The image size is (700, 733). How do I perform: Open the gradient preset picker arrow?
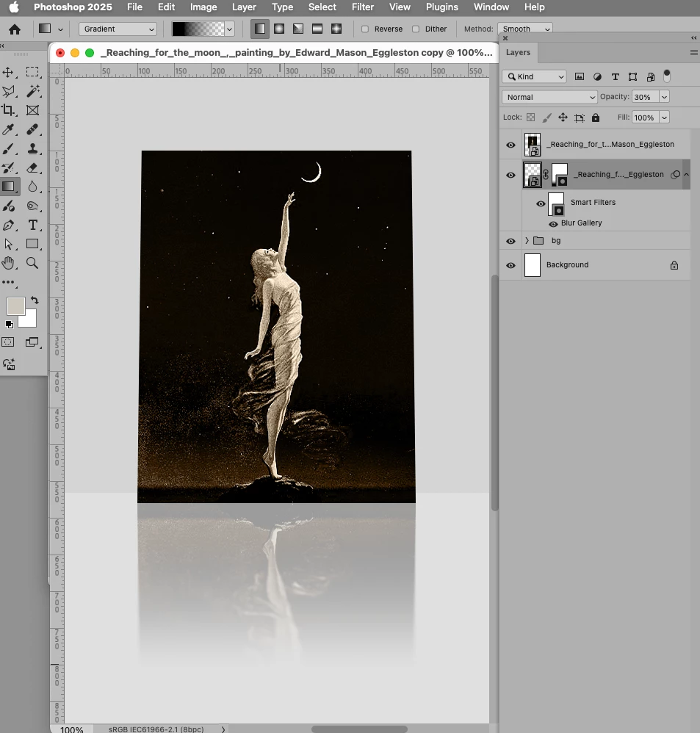tap(229, 29)
